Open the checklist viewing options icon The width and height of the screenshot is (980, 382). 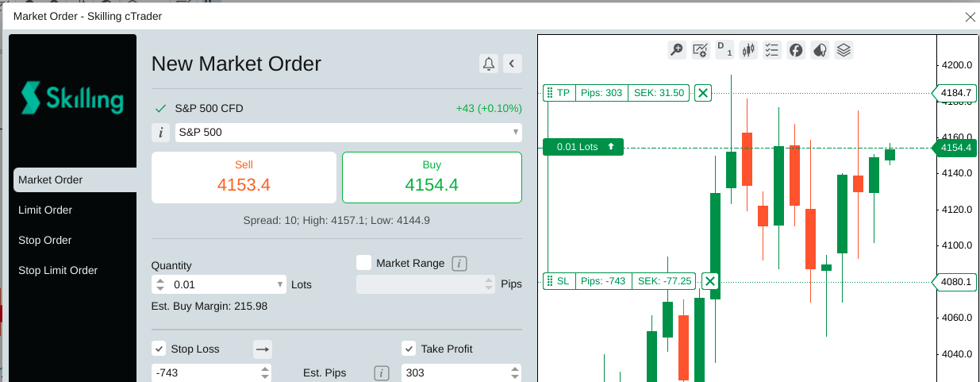[772, 50]
